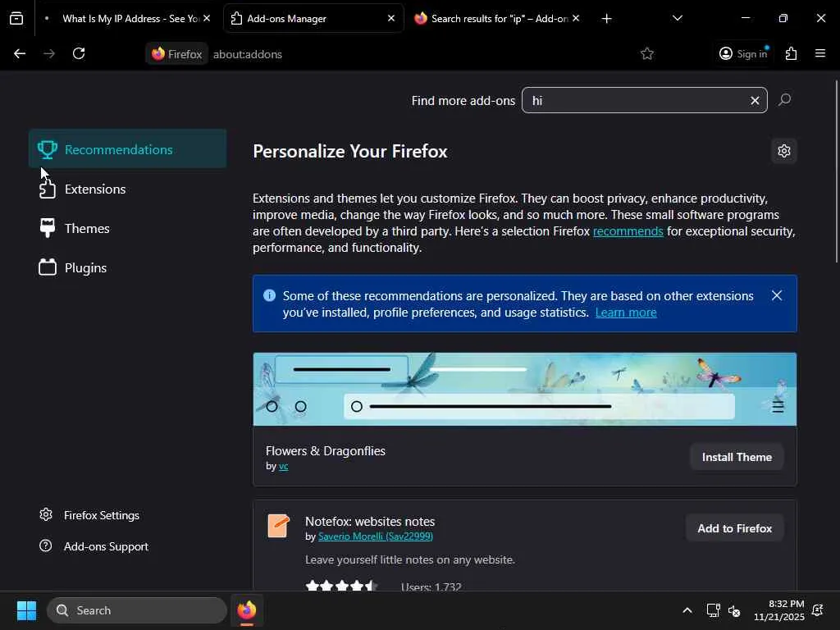
Task: Install the Flowers & Dragonflies theme
Action: pyautogui.click(x=737, y=457)
